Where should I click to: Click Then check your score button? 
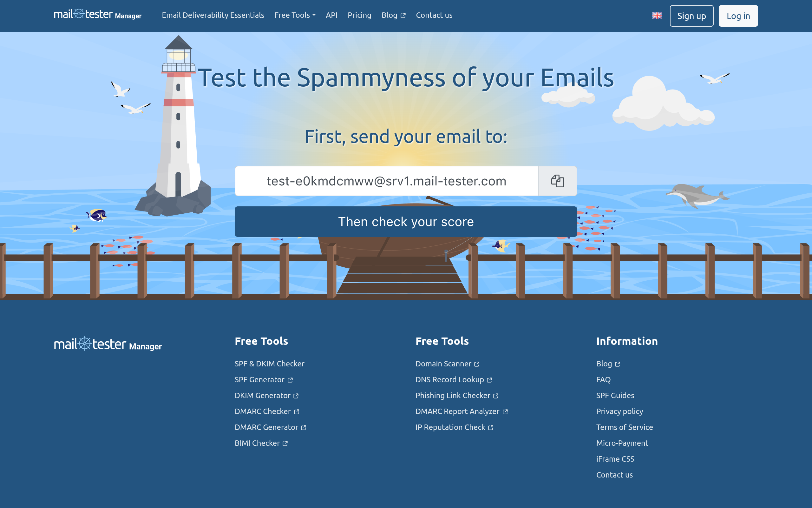tap(406, 222)
